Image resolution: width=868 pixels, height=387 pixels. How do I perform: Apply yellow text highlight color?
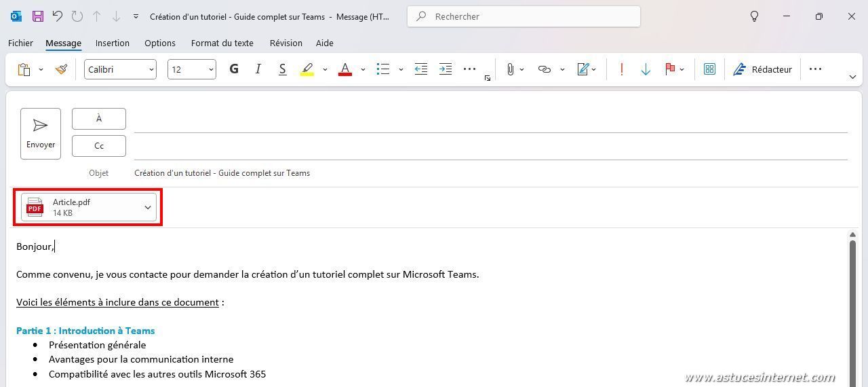307,69
